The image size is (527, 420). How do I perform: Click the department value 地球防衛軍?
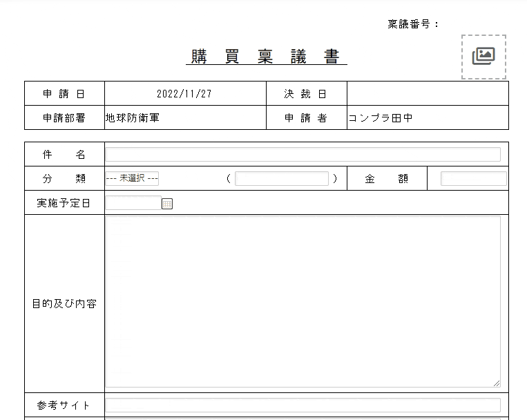[x=133, y=118]
